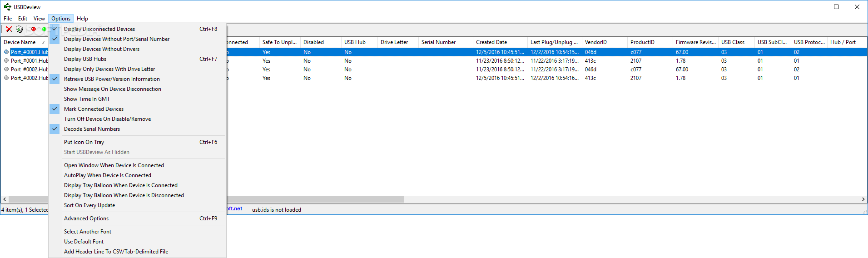The height and width of the screenshot is (258, 868).
Task: Toggle Retrieve USB Power/Version Information
Action: pyautogui.click(x=137, y=79)
